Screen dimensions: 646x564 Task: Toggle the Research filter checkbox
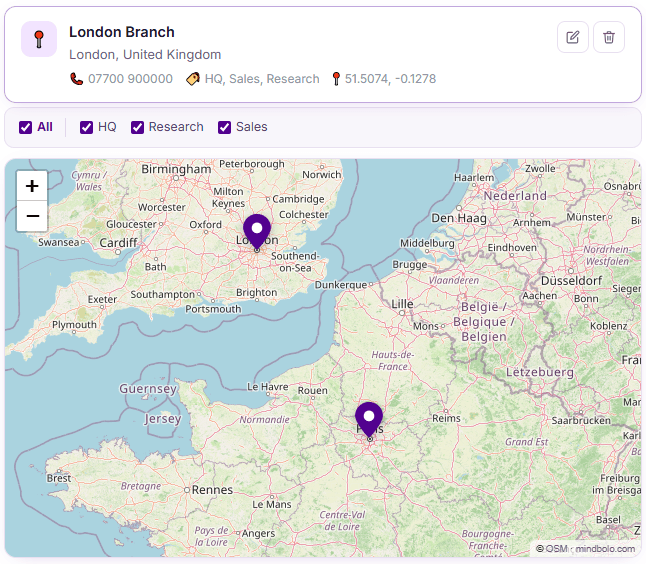point(137,127)
